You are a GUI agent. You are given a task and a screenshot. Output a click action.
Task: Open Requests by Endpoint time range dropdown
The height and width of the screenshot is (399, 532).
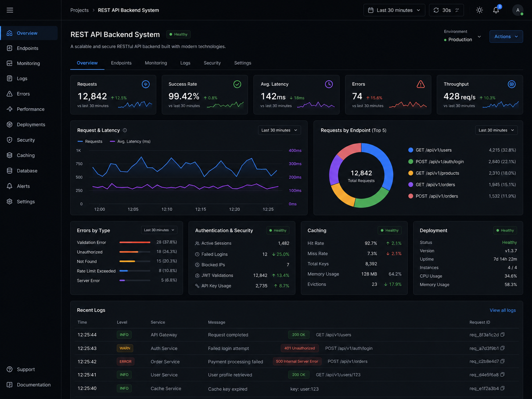tap(496, 130)
